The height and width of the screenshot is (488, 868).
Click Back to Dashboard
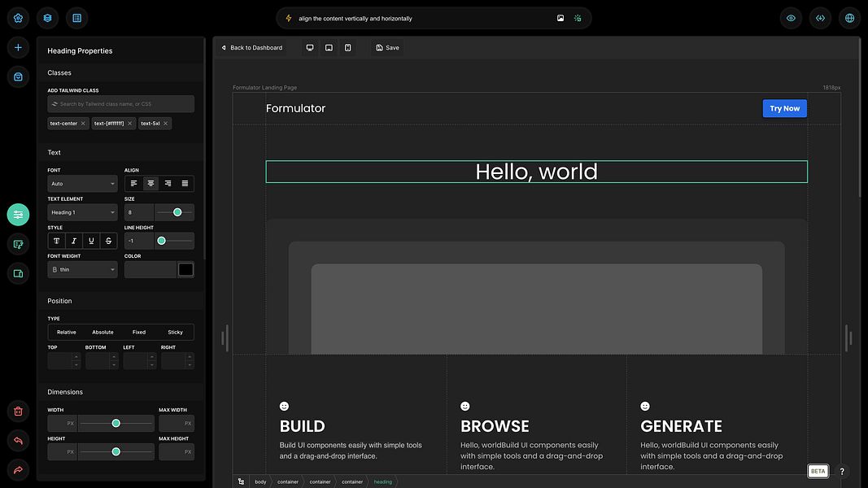point(253,47)
